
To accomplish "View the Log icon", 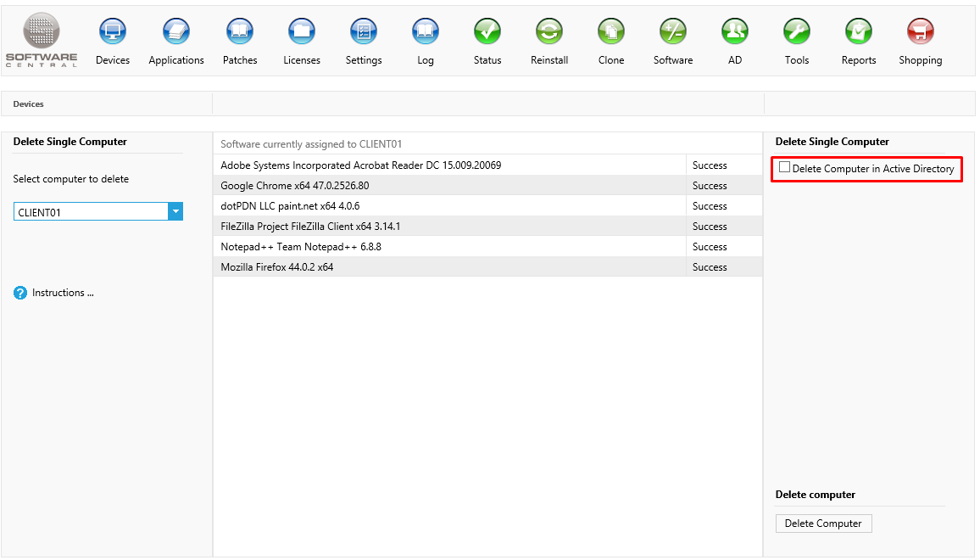I will (x=426, y=32).
